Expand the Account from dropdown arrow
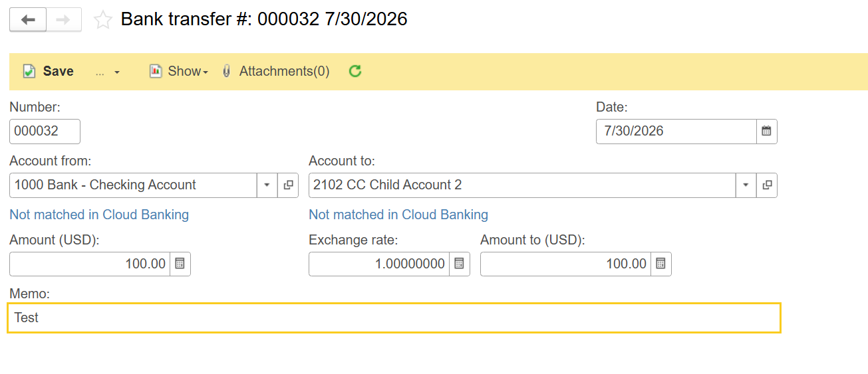Screen dimensions: 868x374 pyautogui.click(x=267, y=185)
